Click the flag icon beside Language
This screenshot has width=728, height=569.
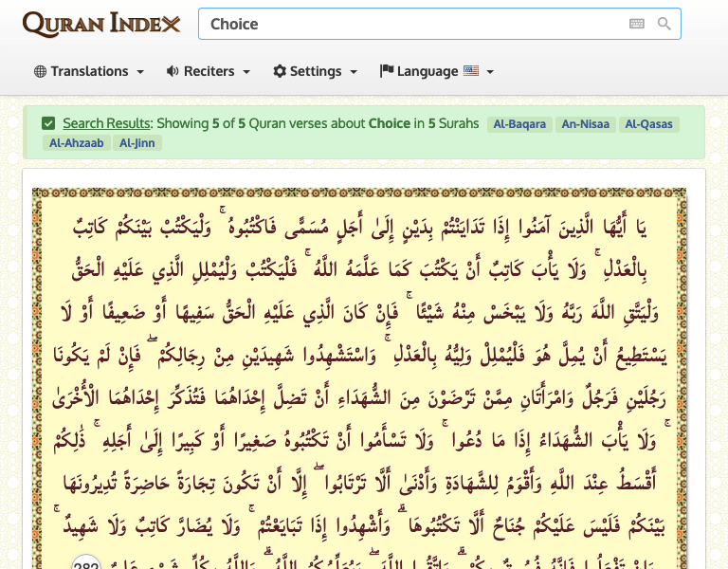387,71
